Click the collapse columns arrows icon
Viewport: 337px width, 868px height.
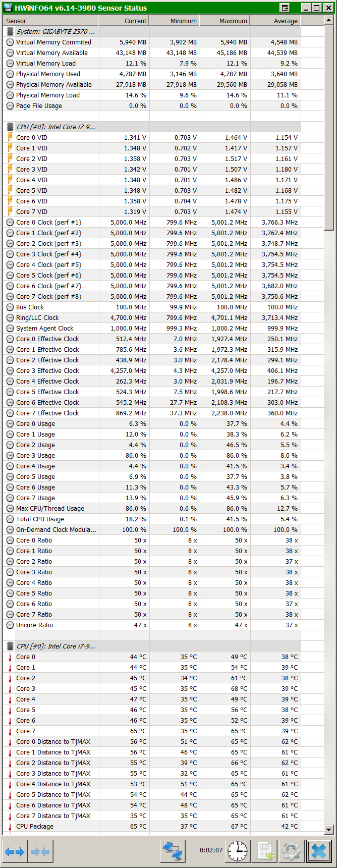click(x=40, y=851)
